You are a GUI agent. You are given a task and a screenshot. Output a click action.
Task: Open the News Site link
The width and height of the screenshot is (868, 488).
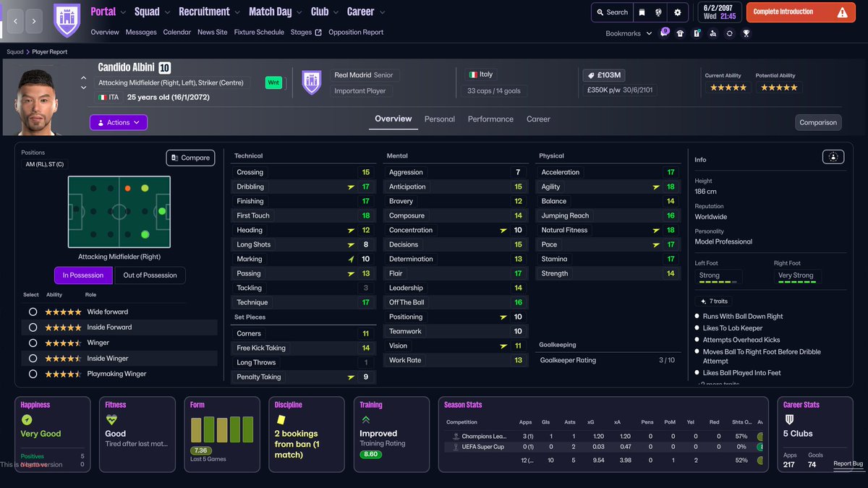212,33
